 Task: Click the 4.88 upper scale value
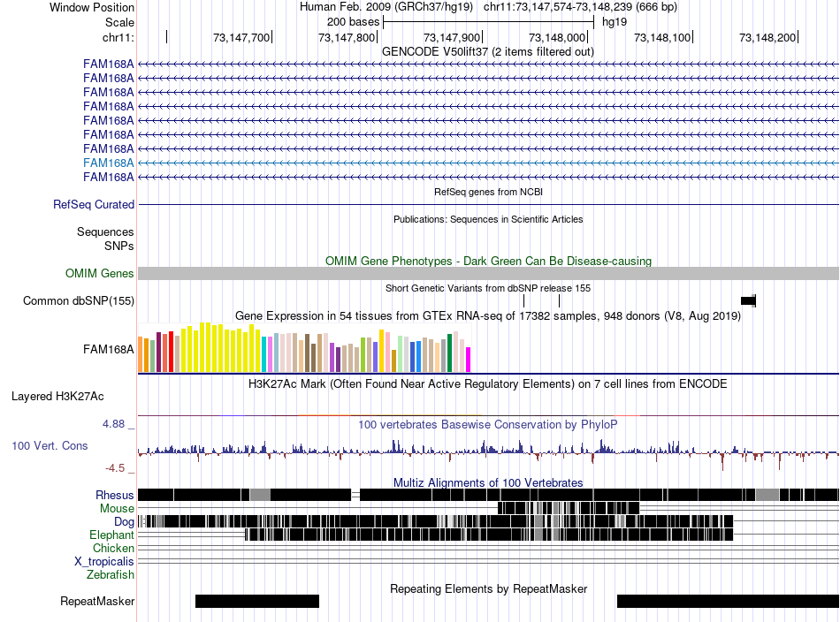[x=113, y=424]
